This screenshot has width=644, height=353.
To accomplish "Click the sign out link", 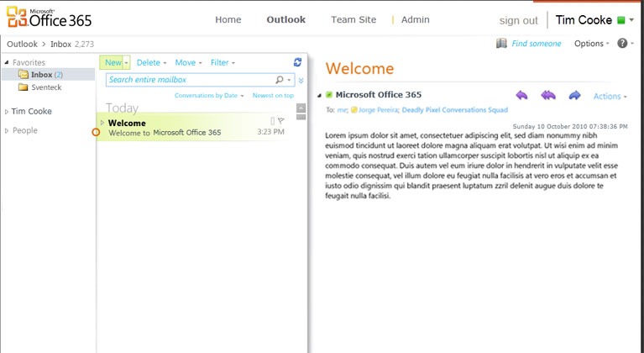I will point(518,20).
